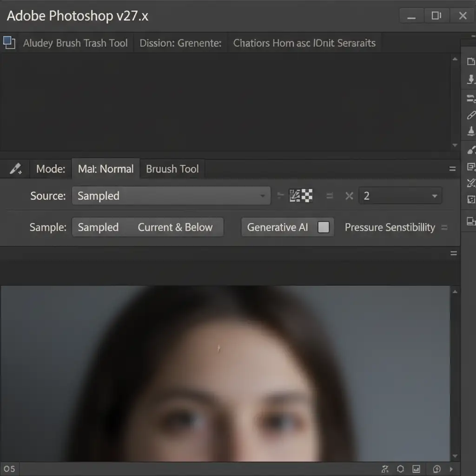Choose the stamp icon in right toolbar
476x476 pixels.
tap(470, 132)
